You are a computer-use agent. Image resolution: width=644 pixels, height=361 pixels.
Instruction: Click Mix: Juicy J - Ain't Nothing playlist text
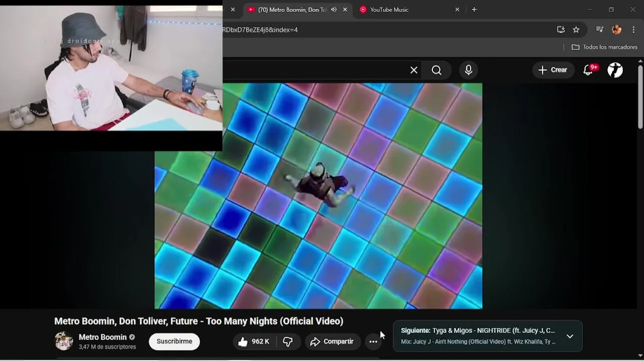(478, 341)
